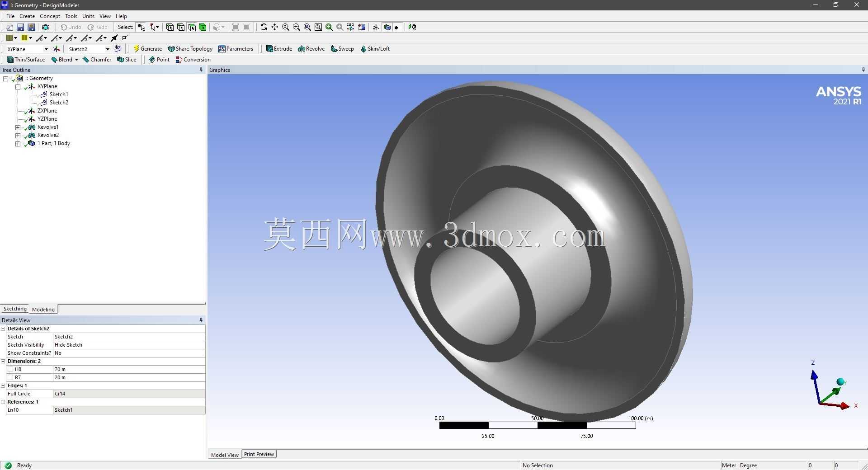Viewport: 868px width, 470px height.
Task: Toggle the display plane icon
Action: [376, 27]
